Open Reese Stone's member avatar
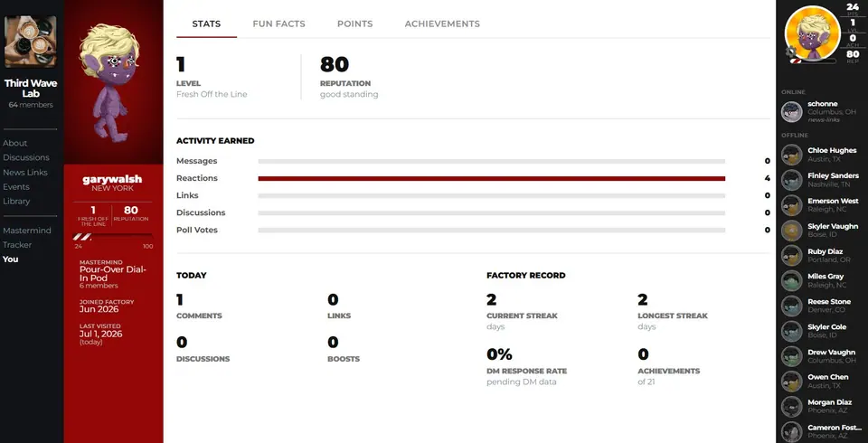The height and width of the screenshot is (443, 868). (792, 306)
